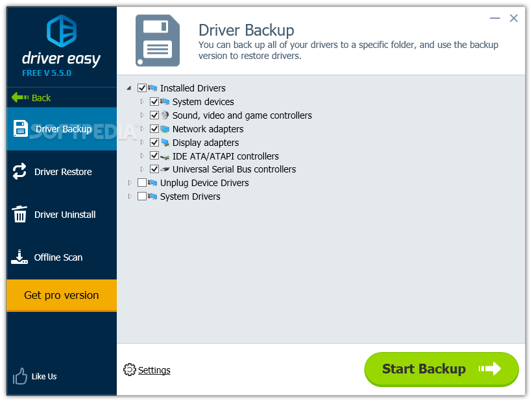Uncheck the Network adapters checkbox
The width and height of the screenshot is (532, 402).
pyautogui.click(x=154, y=129)
